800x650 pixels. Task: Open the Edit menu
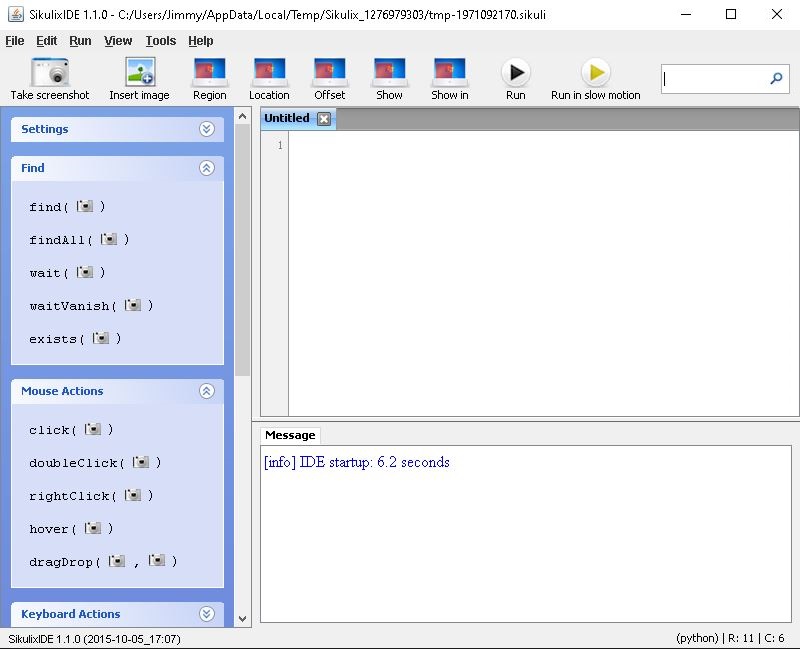46,41
